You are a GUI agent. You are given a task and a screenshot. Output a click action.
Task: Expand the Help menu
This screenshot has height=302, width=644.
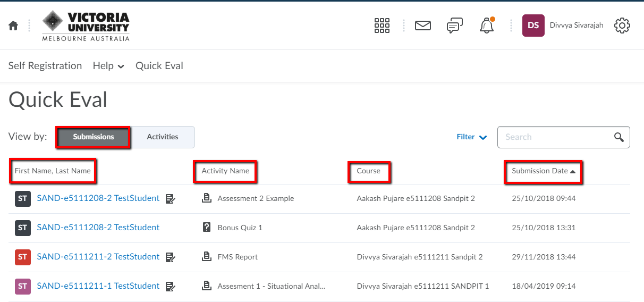pyautogui.click(x=108, y=66)
